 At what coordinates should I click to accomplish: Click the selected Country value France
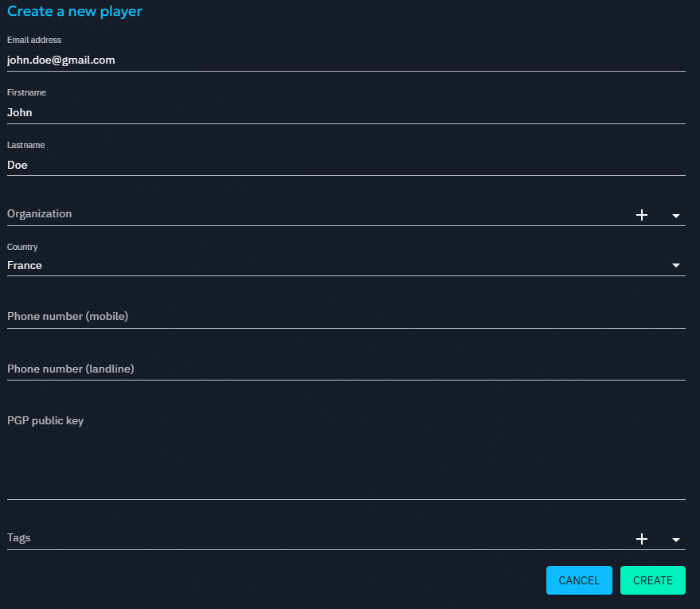coord(25,265)
